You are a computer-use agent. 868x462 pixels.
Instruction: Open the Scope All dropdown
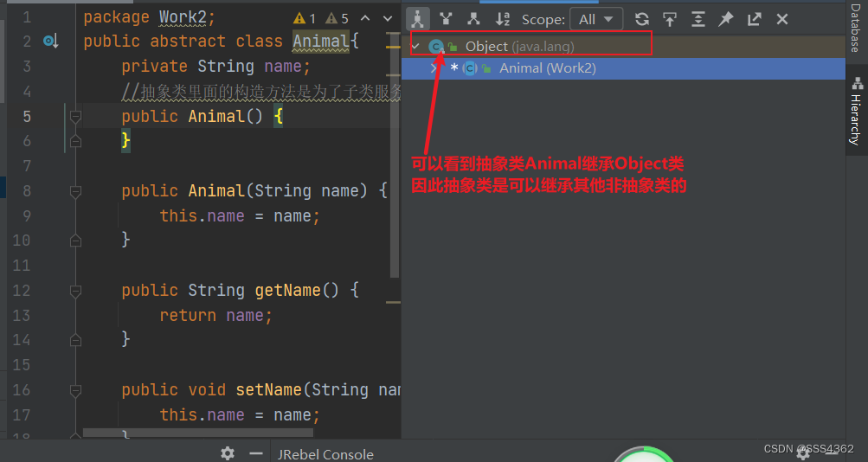tap(596, 19)
